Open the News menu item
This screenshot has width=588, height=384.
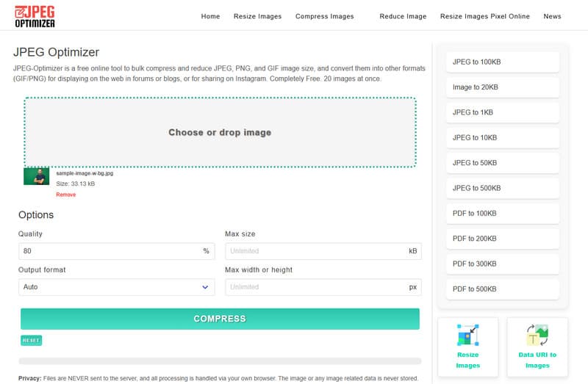pos(552,16)
